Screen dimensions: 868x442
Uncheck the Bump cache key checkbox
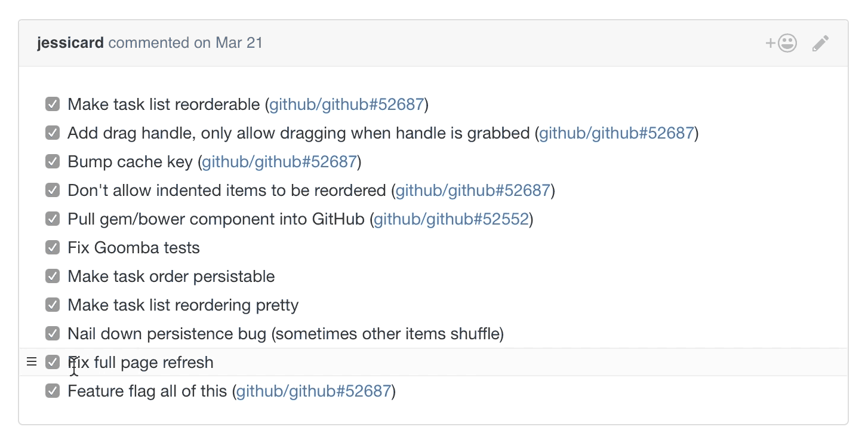tap(53, 161)
